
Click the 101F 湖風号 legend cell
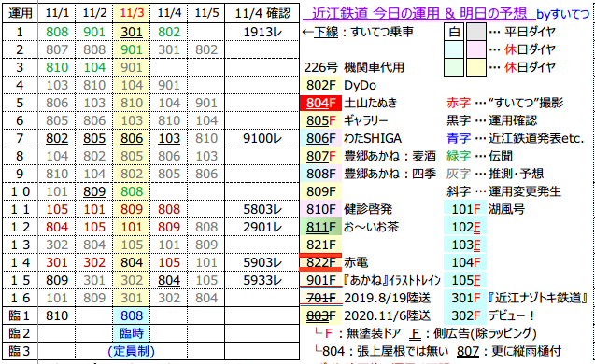[x=465, y=209]
